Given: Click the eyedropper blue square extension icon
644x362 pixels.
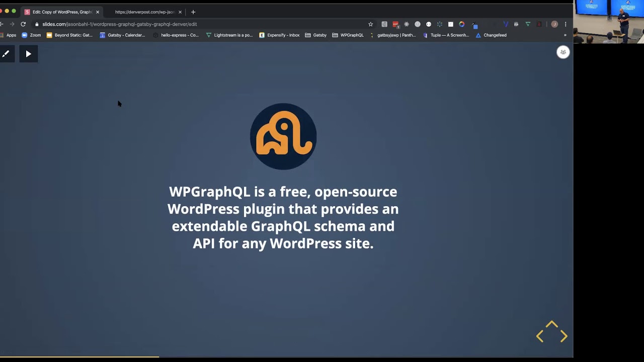Looking at the screenshot, I should point(474,25).
